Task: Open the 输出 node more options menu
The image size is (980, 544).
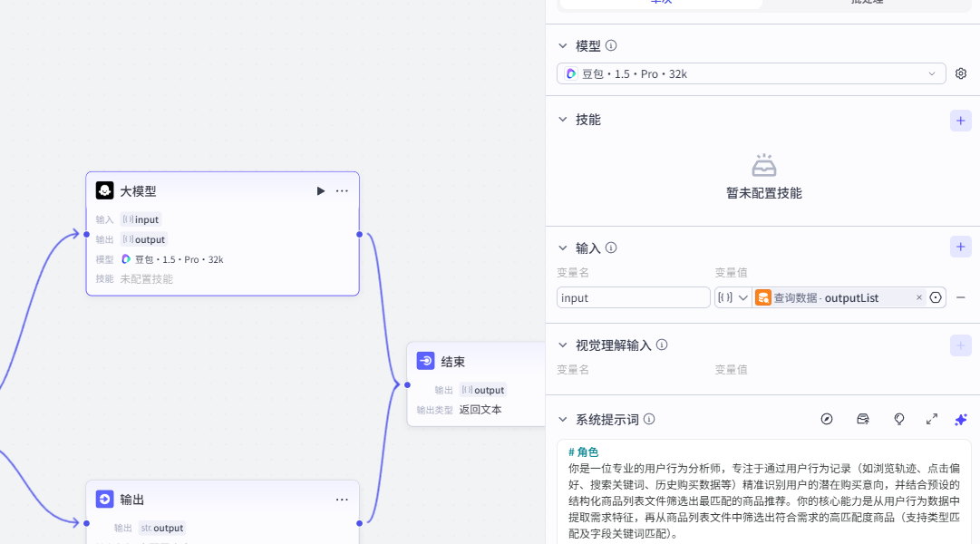Action: pos(342,500)
